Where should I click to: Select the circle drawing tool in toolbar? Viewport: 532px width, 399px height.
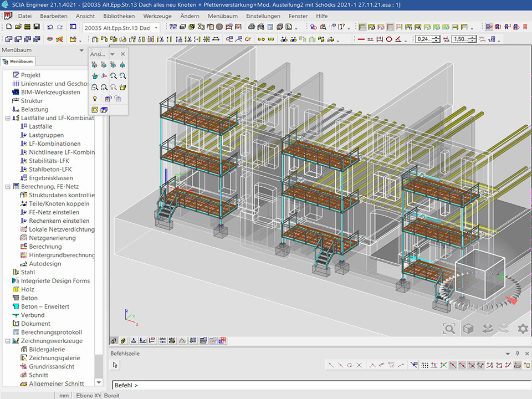[389, 39]
